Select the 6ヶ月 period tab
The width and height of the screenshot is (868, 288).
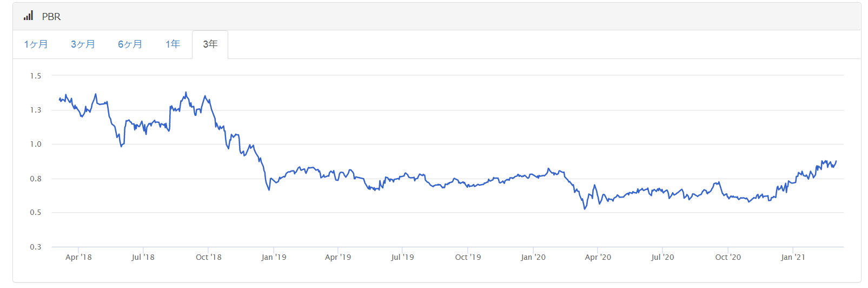[130, 44]
